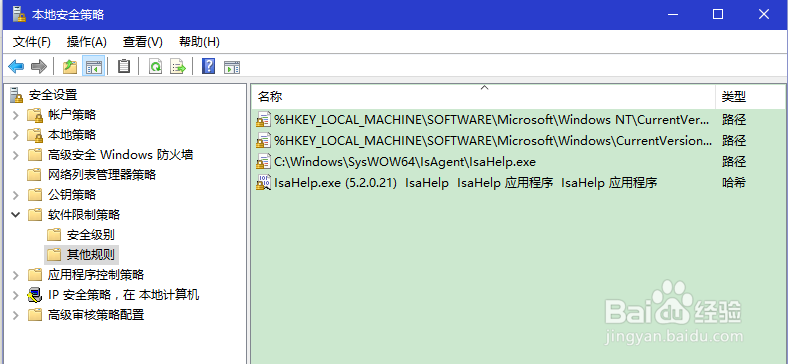This screenshot has width=788, height=364.
Task: Open the 帮助(H) menu
Action: [200, 42]
